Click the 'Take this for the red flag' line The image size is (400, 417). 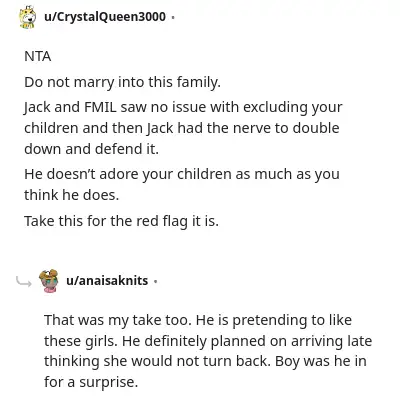[x=121, y=221]
